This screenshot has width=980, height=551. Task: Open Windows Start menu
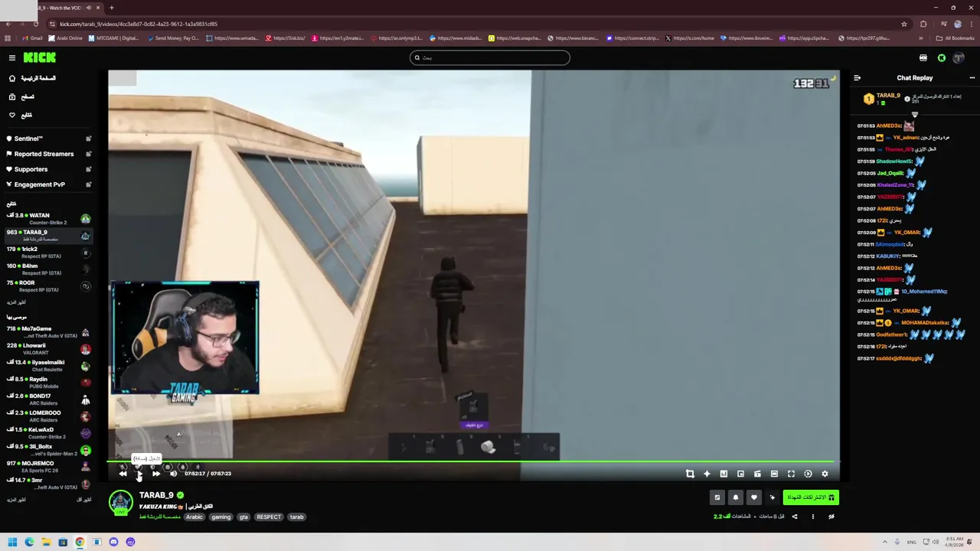(12, 542)
